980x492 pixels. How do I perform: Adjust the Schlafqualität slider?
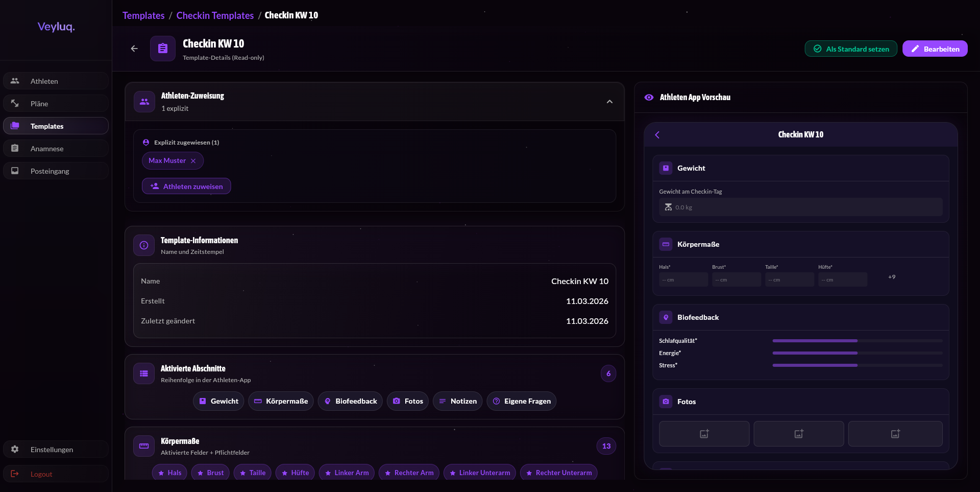[857, 341]
